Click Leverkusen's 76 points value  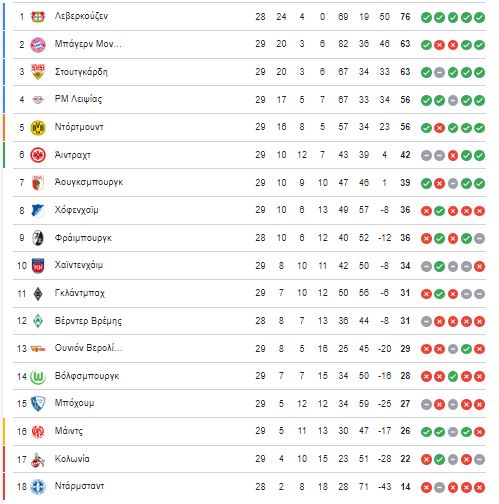pos(405,17)
